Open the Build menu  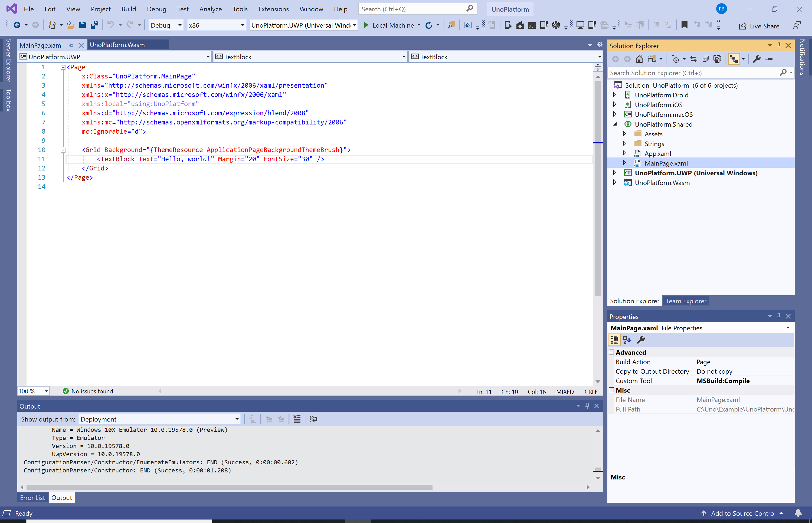[x=128, y=9]
